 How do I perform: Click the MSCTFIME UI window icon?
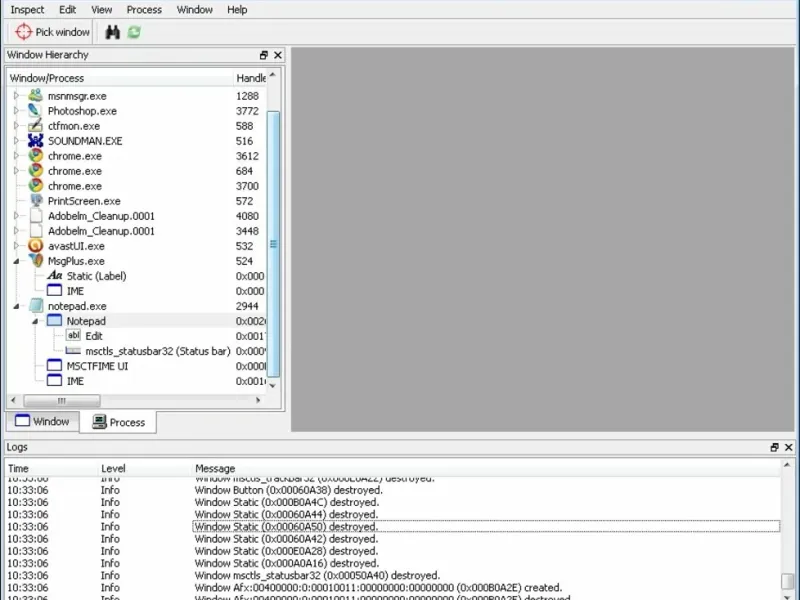(x=54, y=365)
